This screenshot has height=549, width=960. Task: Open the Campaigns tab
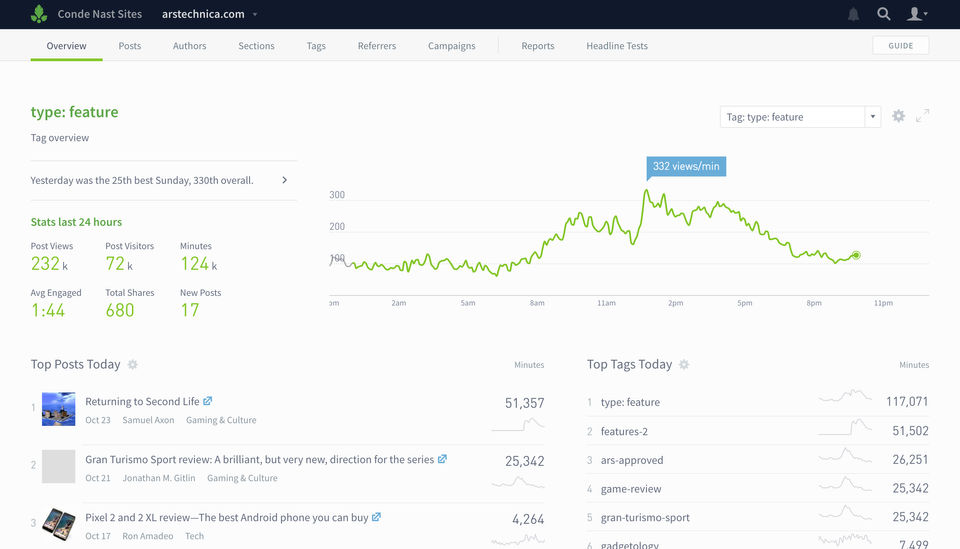click(451, 46)
